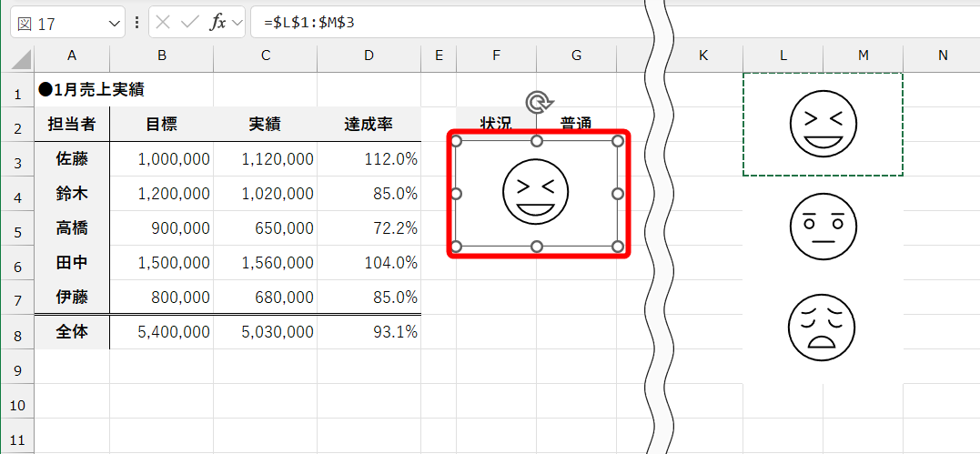
Task: Click the cell with 1,020,000
Action: pyautogui.click(x=266, y=194)
